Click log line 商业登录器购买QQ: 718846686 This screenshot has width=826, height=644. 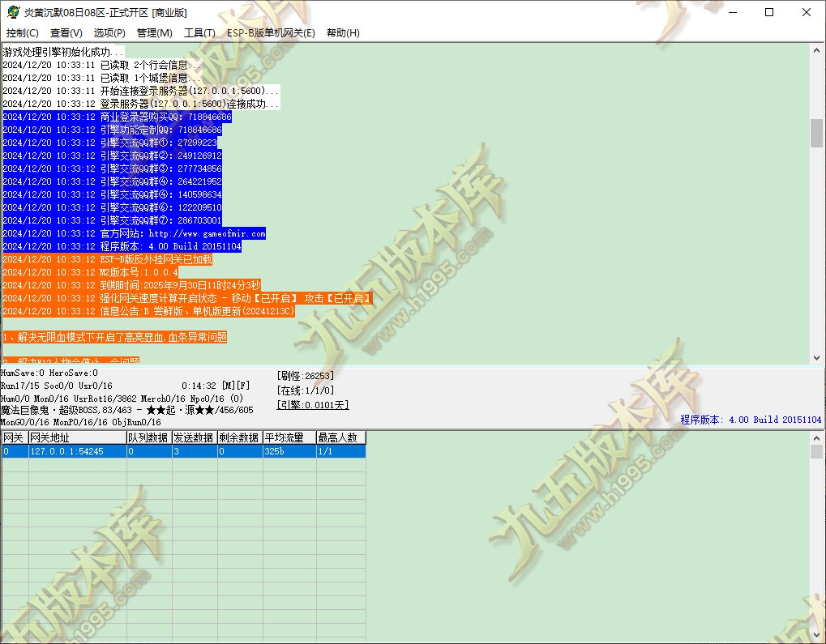[x=117, y=117]
